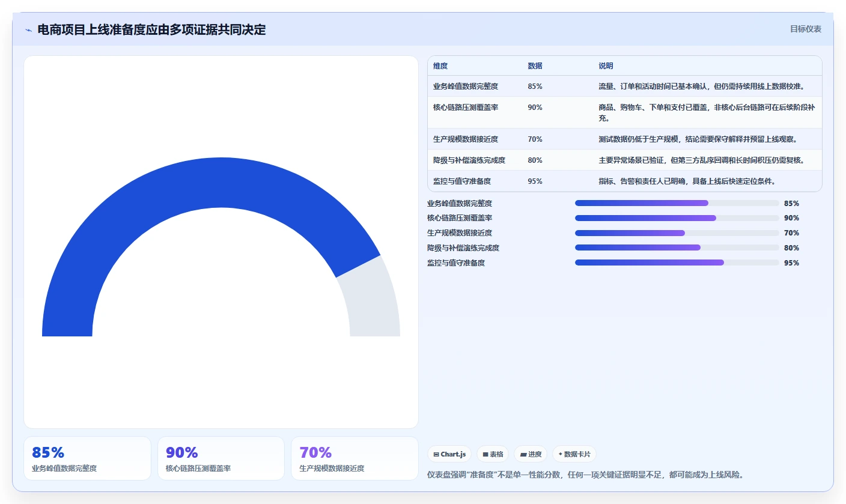Click the bar icon inside the 进度 tag
846x504 pixels.
(523, 455)
